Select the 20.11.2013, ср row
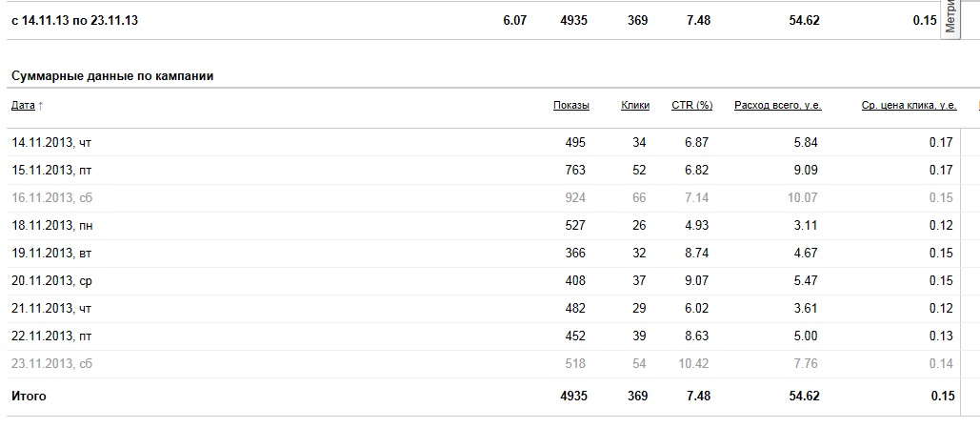The width and height of the screenshot is (980, 428). click(x=483, y=281)
